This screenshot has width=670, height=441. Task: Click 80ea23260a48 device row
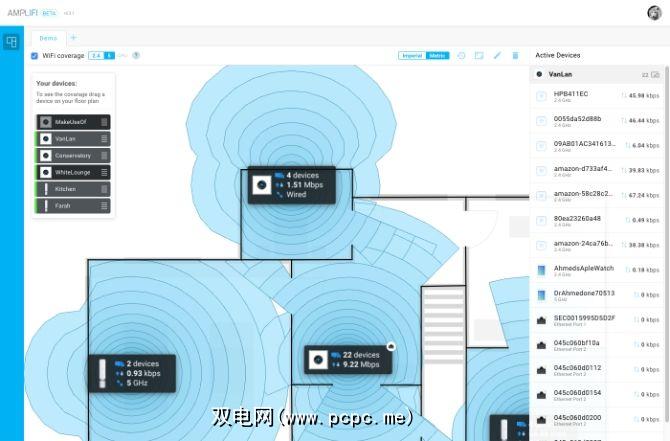point(598,220)
